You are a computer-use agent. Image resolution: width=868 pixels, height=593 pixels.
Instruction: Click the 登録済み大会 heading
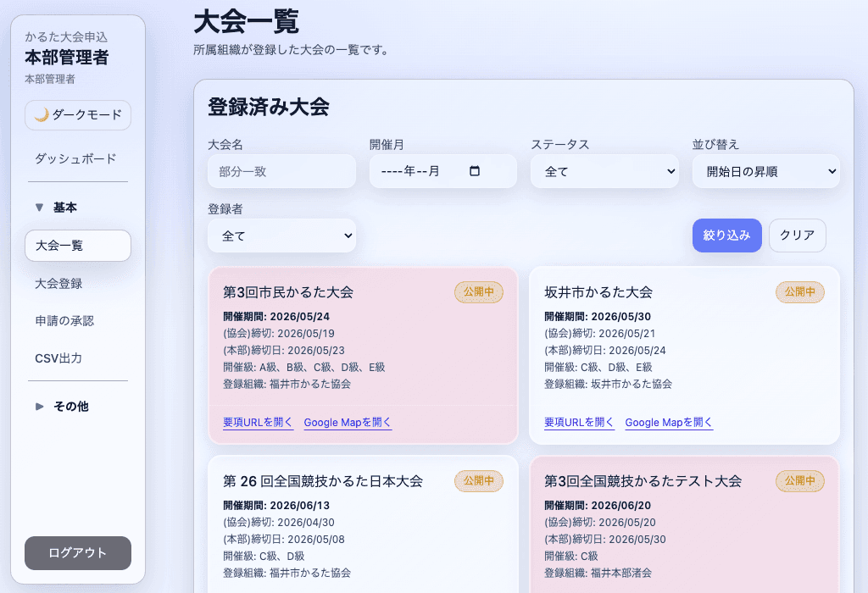tap(269, 107)
